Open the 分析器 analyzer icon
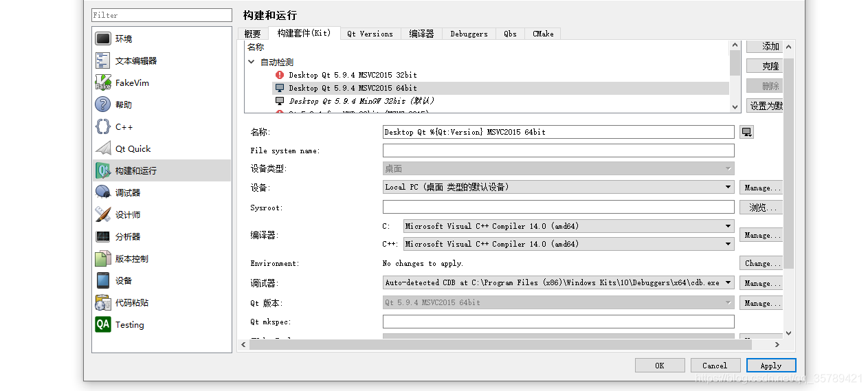868x391 pixels. pyautogui.click(x=103, y=236)
